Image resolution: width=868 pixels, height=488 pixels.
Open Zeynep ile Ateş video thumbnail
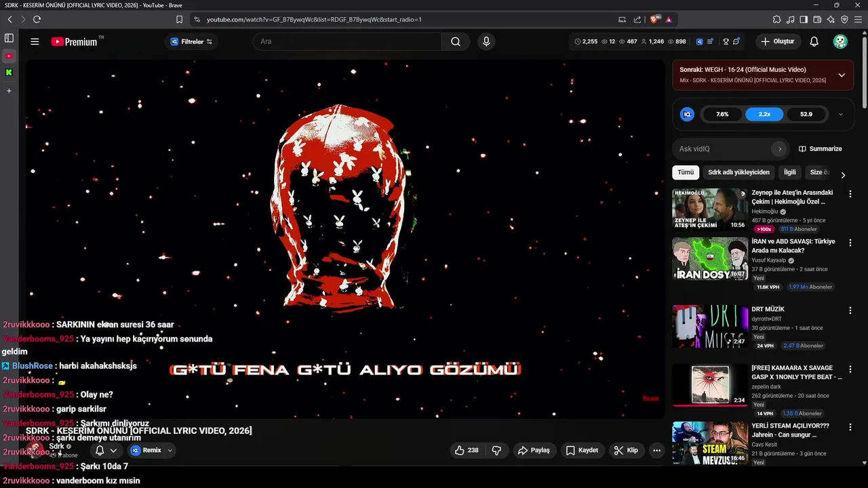(710, 209)
